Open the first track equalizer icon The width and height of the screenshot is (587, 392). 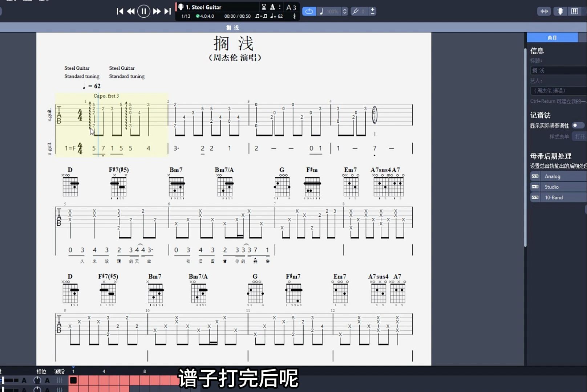tap(60, 380)
